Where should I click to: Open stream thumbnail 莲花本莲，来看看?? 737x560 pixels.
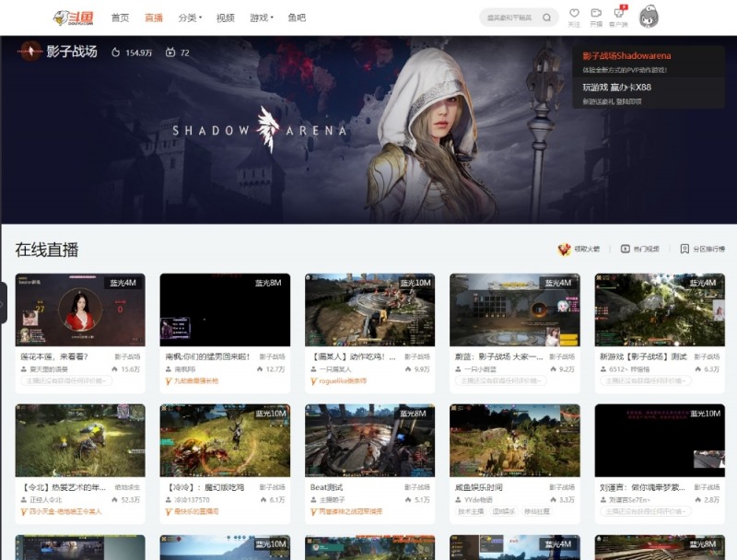[x=80, y=310]
